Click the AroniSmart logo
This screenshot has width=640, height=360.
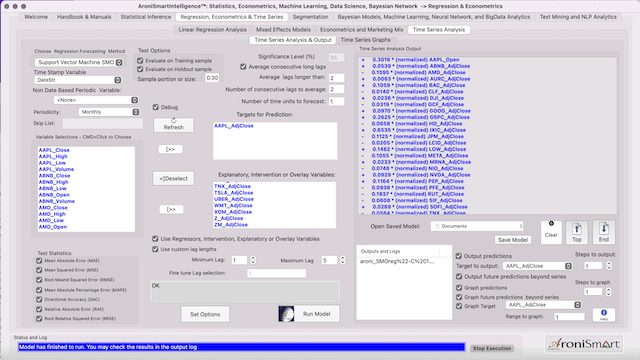[584, 344]
